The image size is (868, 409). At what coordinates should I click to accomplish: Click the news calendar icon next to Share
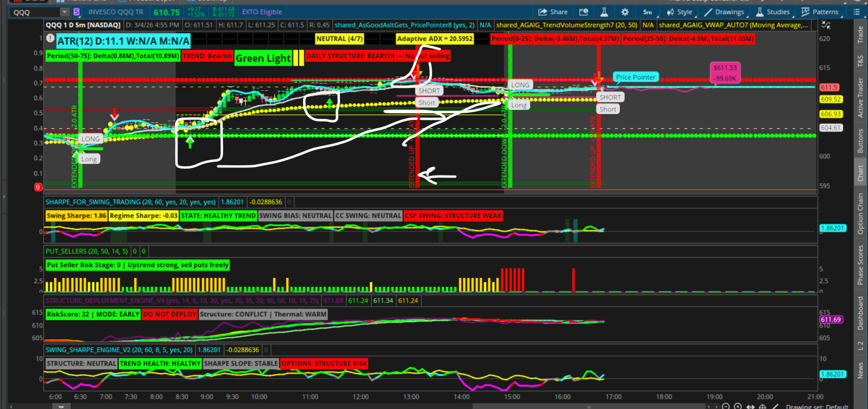[x=583, y=12]
